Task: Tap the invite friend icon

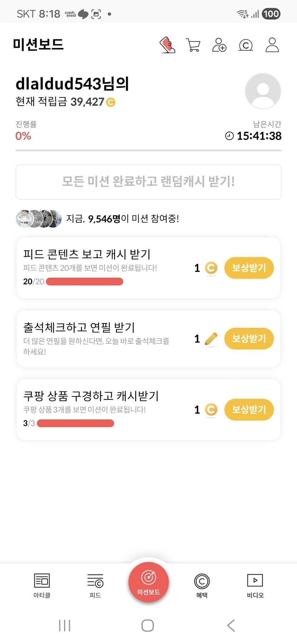Action: click(219, 45)
